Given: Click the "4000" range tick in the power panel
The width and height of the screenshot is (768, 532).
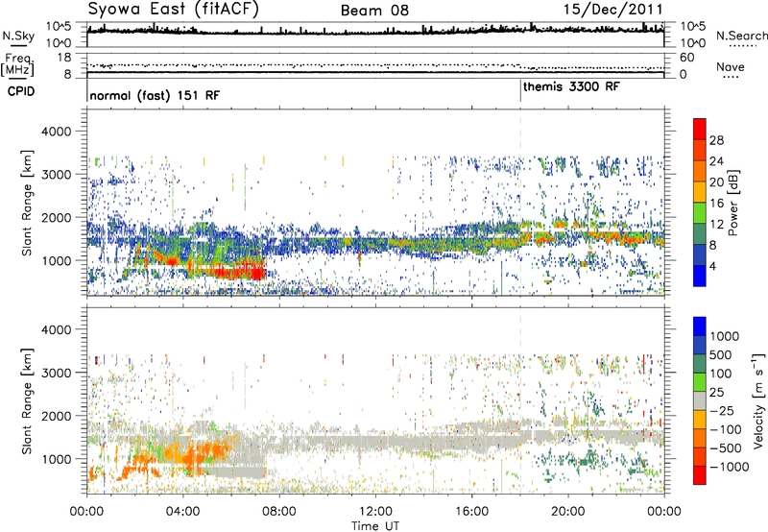Looking at the screenshot, I should pyautogui.click(x=56, y=132).
